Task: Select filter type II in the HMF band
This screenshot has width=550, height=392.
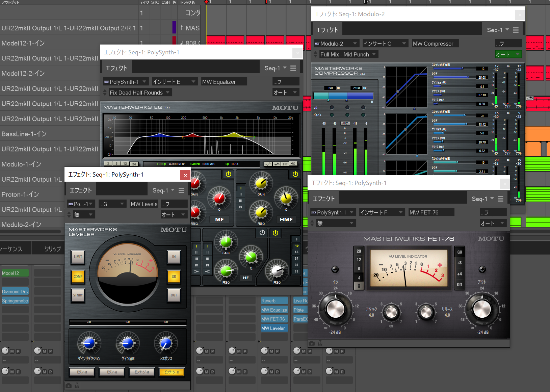Action: click(x=240, y=194)
